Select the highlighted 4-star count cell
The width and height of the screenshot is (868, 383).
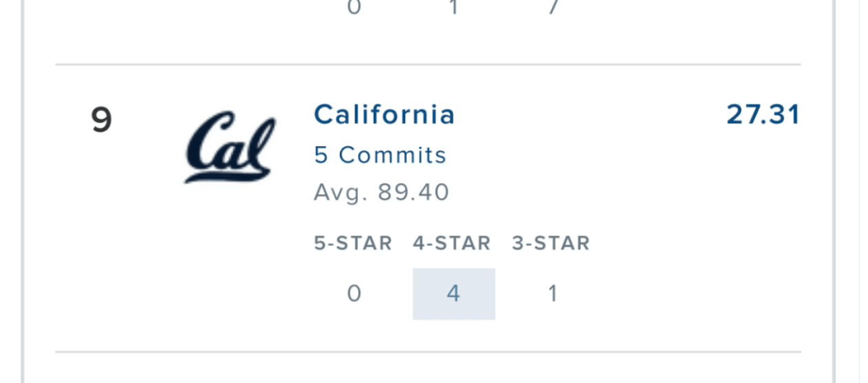(x=454, y=294)
